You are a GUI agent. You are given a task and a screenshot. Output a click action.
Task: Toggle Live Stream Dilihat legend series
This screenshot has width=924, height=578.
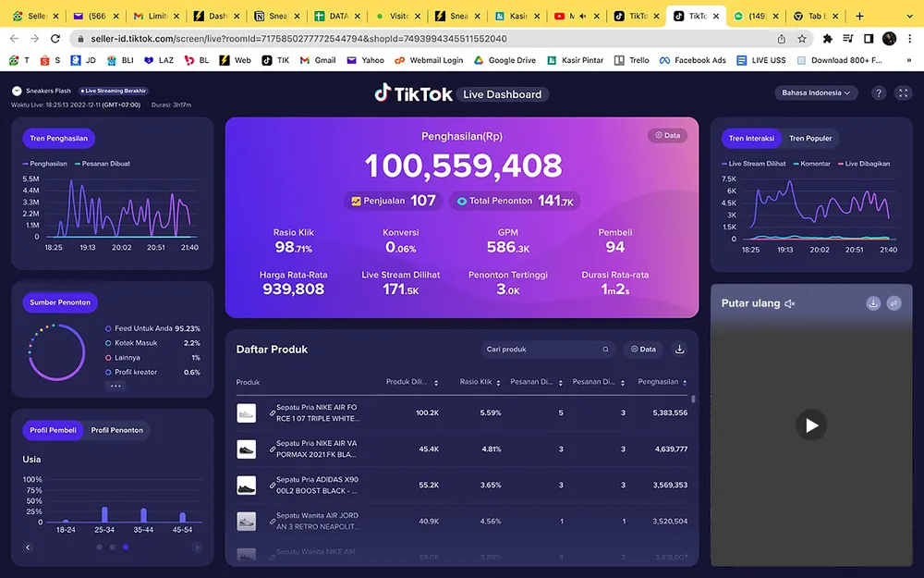(754, 164)
